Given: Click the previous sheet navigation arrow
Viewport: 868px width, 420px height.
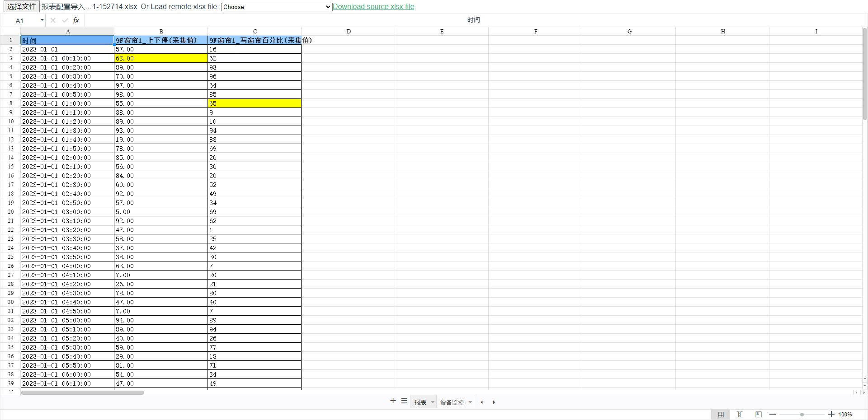Looking at the screenshot, I should 481,402.
